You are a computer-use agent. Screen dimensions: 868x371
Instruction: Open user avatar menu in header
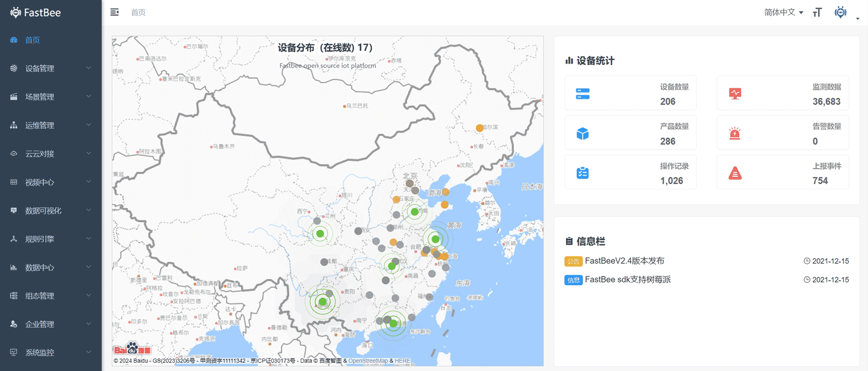pyautogui.click(x=841, y=13)
